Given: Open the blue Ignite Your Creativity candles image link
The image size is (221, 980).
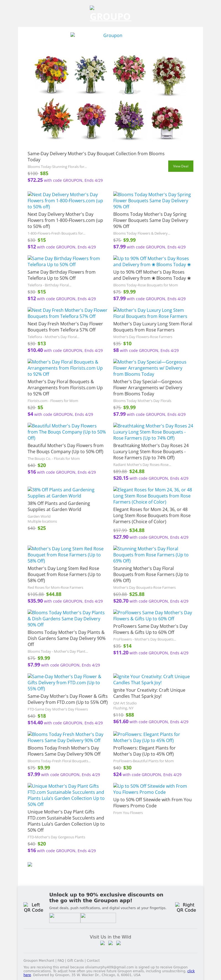Looking at the screenshot, I should (x=151, y=680).
